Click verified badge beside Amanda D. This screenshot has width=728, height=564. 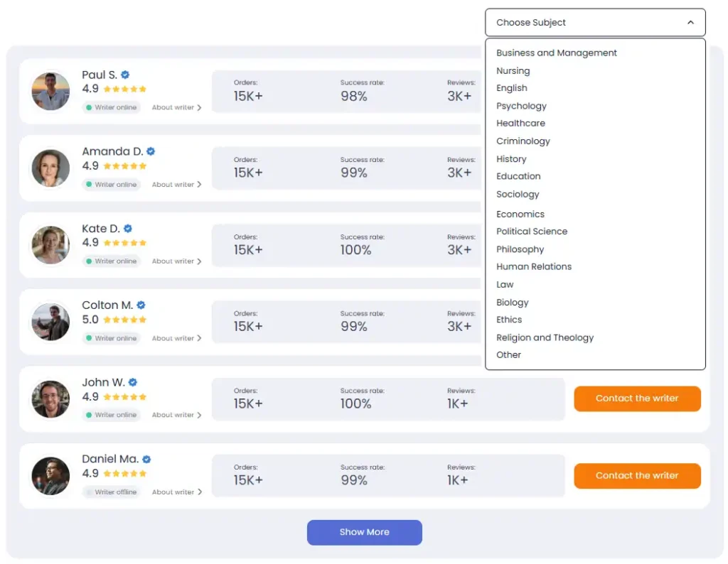[x=151, y=151]
